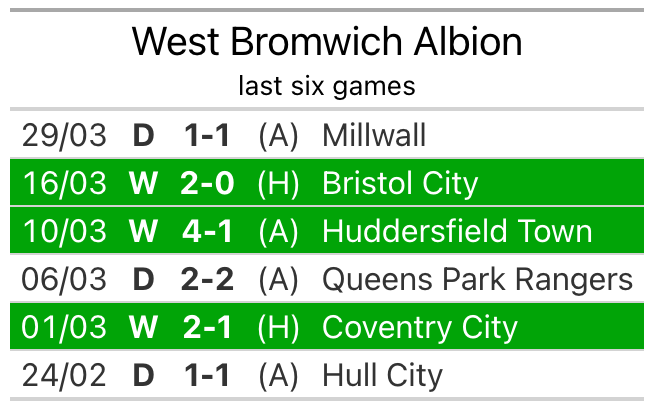Click the Bristol City team name
Screen dimensions: 652x408
tap(400, 183)
